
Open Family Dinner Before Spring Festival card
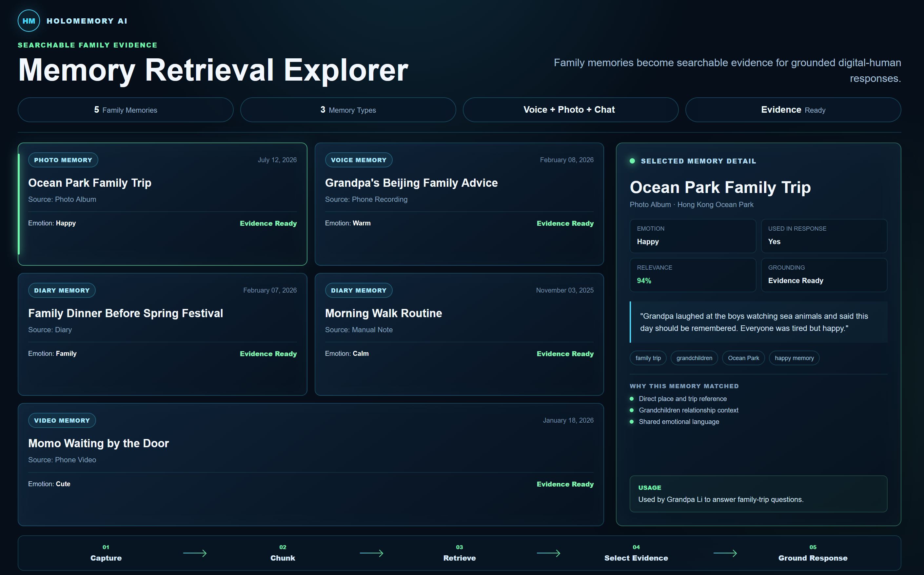(163, 334)
